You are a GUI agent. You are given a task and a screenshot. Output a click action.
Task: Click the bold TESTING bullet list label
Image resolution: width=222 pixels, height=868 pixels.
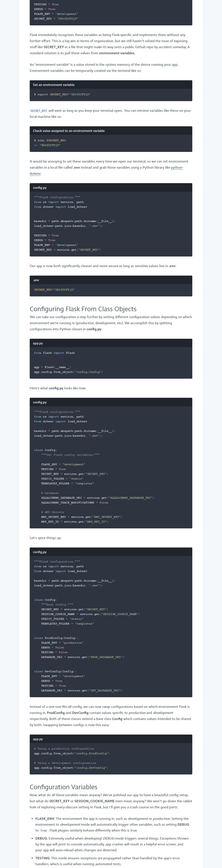(42, 858)
